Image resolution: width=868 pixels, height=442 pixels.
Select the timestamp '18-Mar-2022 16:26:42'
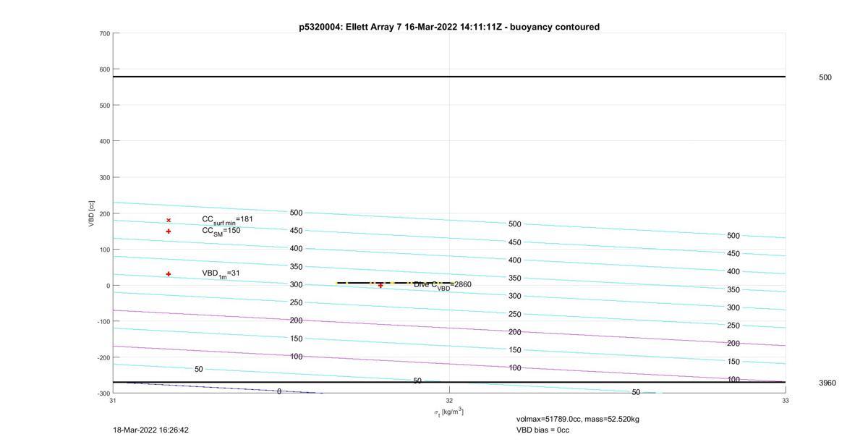pyautogui.click(x=150, y=430)
